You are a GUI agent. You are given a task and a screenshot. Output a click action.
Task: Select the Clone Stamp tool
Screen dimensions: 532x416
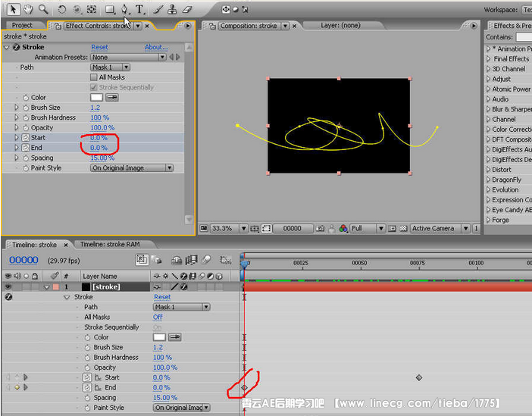click(x=172, y=9)
